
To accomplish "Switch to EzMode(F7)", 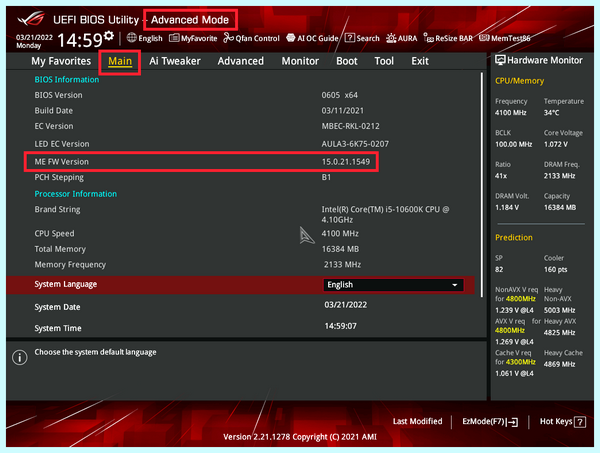I will click(490, 422).
